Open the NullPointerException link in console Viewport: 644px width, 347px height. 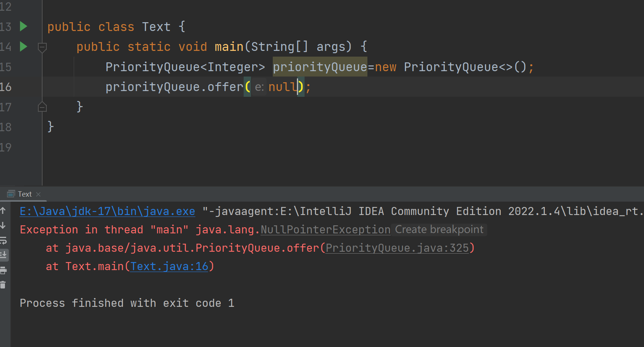(326, 230)
